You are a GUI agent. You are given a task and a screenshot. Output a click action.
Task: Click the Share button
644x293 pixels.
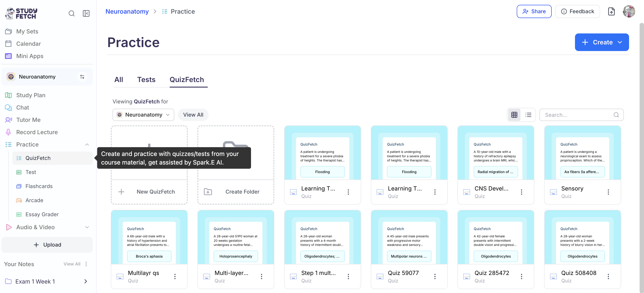[534, 11]
